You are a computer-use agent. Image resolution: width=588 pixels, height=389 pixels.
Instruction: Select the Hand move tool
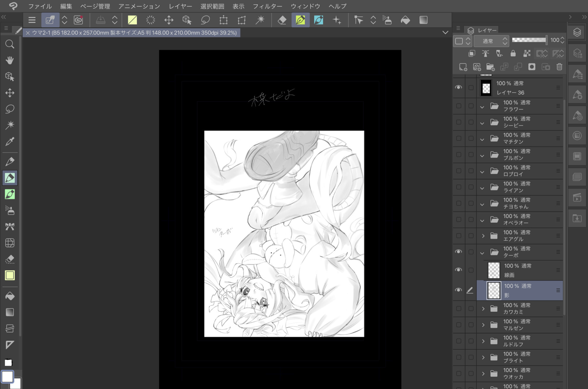10,60
